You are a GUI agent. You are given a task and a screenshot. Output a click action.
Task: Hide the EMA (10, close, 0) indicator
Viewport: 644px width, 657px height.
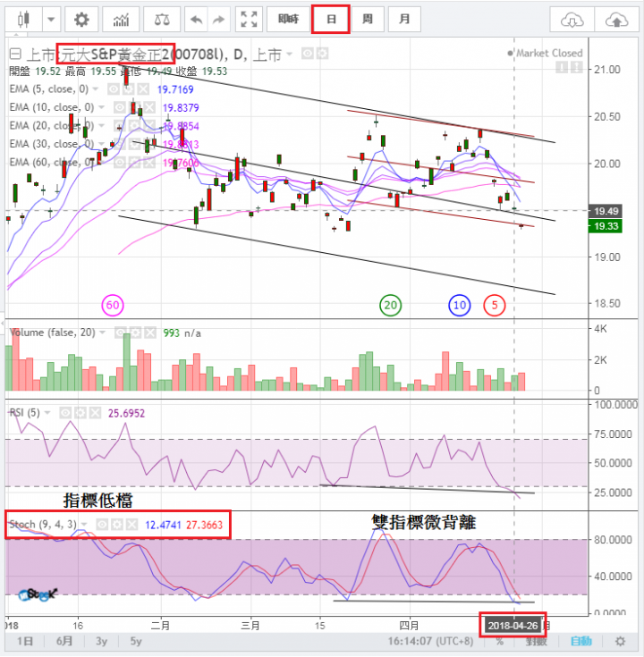(x=120, y=107)
